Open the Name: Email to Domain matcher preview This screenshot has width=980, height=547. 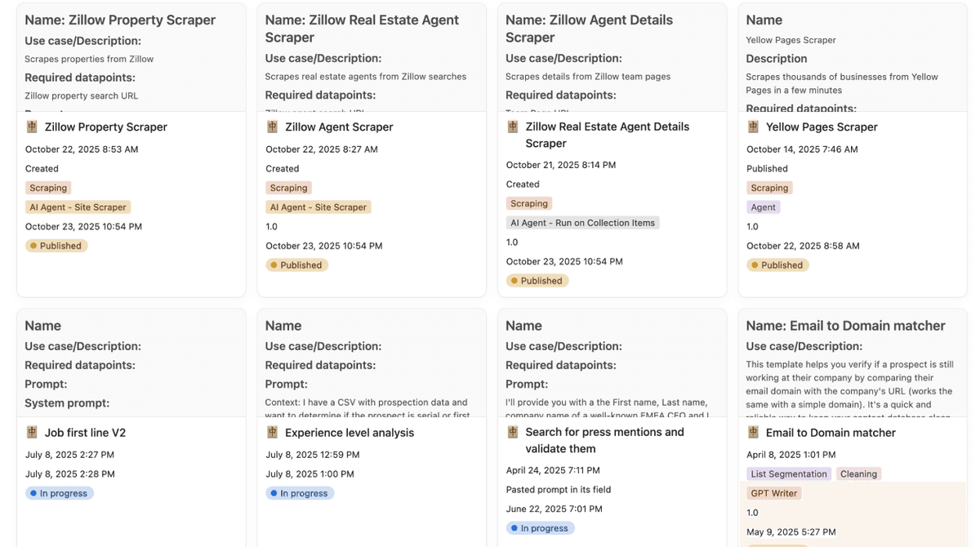tap(852, 362)
